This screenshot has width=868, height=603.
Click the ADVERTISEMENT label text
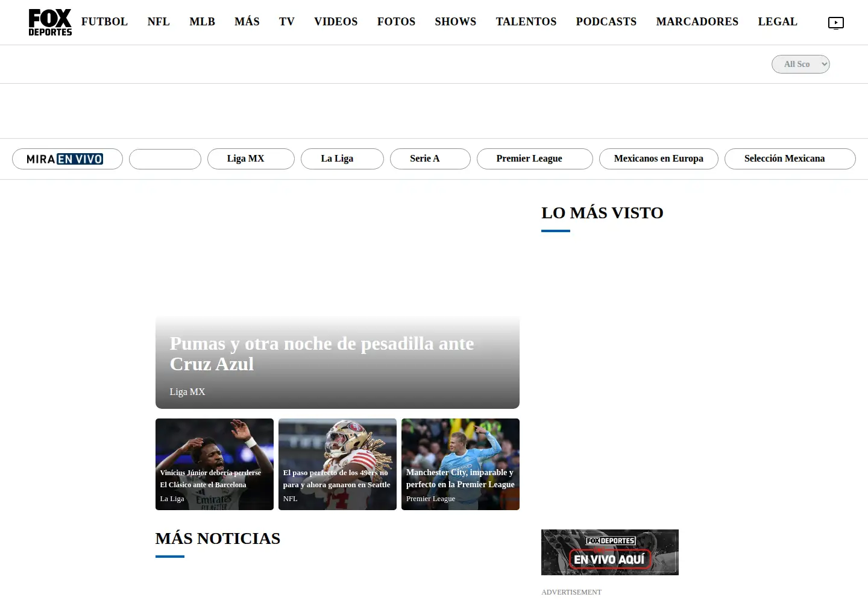click(x=571, y=592)
